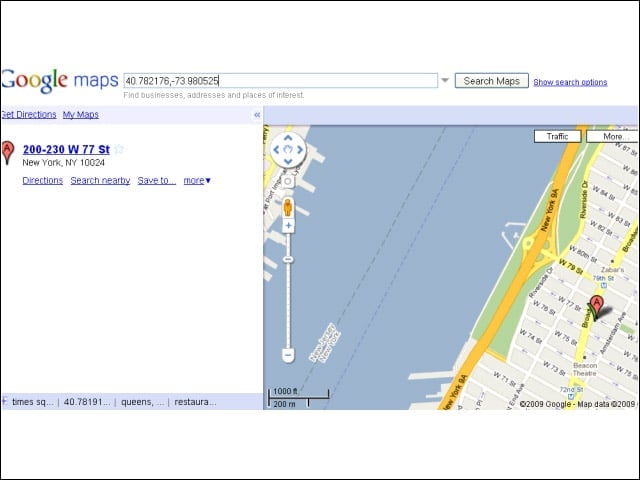Click the small square button below pan control
This screenshot has height=480, width=640.
click(288, 181)
